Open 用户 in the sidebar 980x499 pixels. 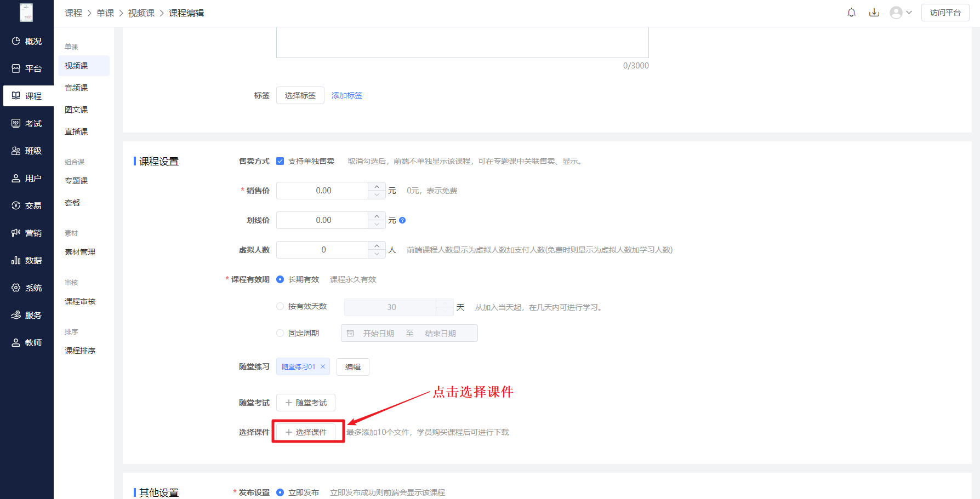pos(27,178)
